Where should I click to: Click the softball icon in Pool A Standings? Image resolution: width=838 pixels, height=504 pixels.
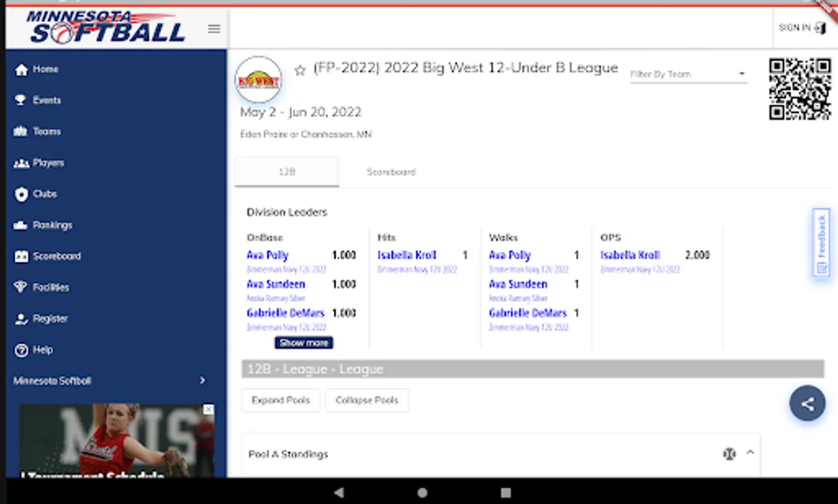(x=729, y=454)
